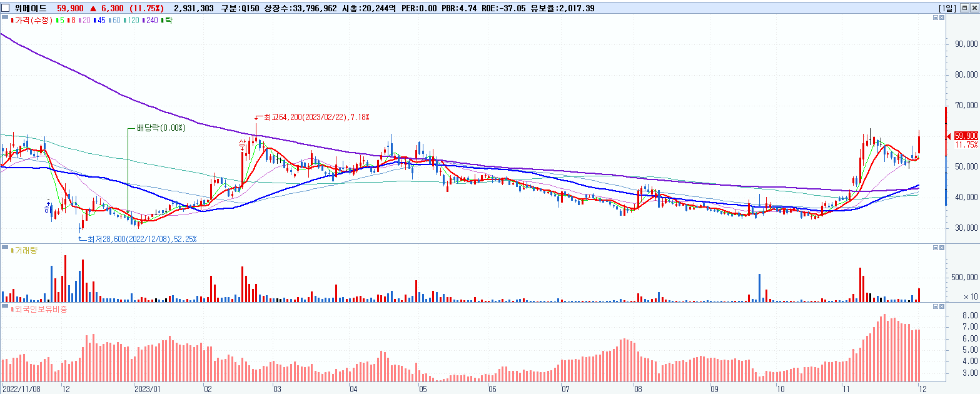Click the 최고64,200 high-price annotation
Image resolution: width=980 pixels, height=394 pixels.
[316, 117]
